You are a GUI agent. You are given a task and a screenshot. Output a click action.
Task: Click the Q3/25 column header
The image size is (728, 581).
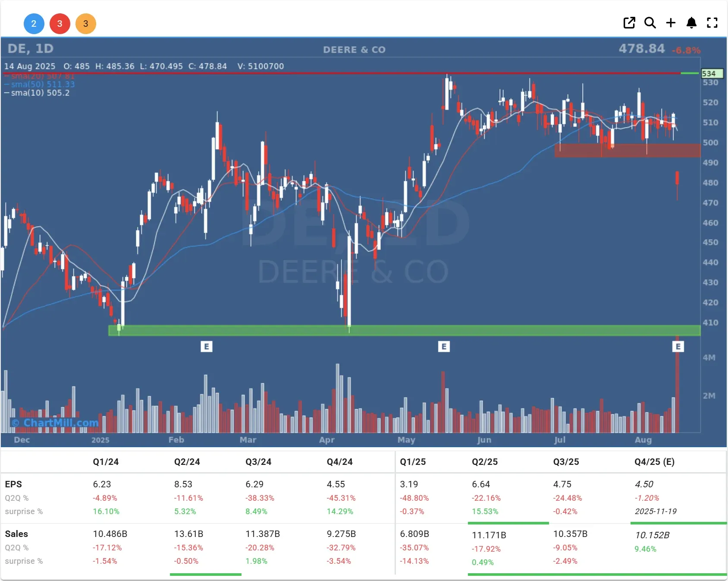click(x=566, y=462)
